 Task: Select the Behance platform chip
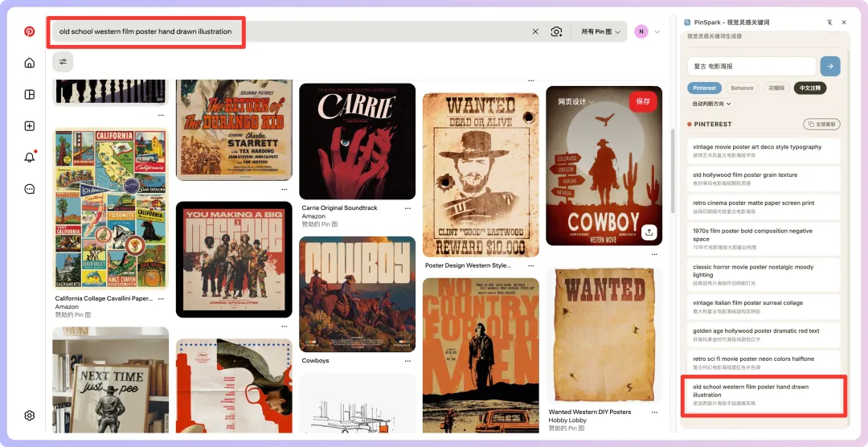point(742,88)
